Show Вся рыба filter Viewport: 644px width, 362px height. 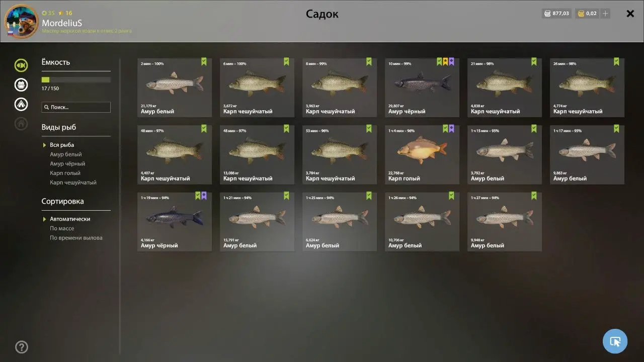[x=62, y=145]
